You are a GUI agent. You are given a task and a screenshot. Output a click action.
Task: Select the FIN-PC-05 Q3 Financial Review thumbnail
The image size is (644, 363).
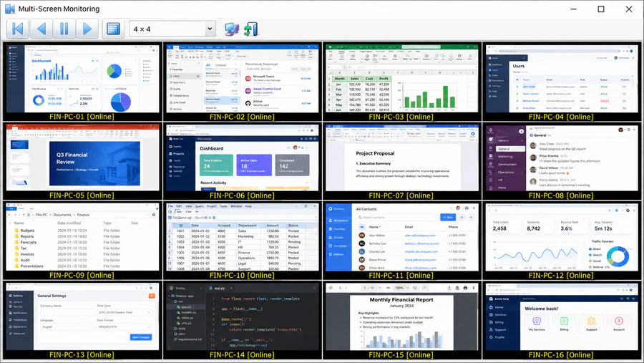click(x=82, y=158)
